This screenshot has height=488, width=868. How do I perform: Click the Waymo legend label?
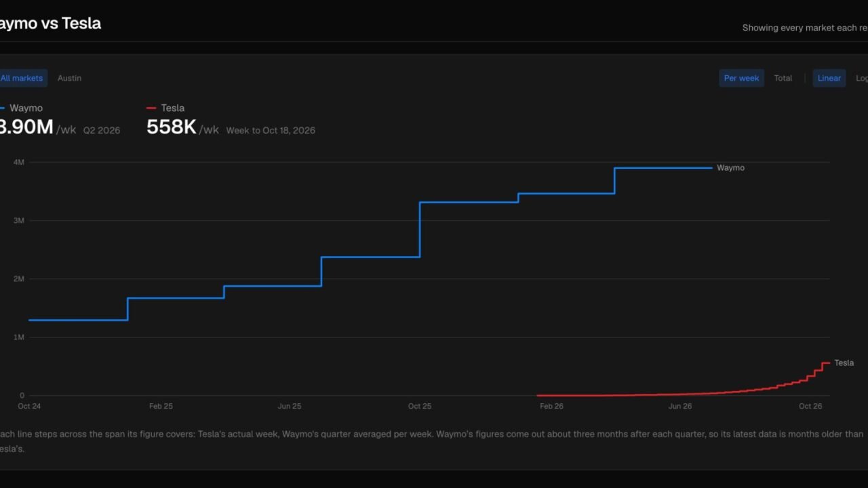click(26, 108)
